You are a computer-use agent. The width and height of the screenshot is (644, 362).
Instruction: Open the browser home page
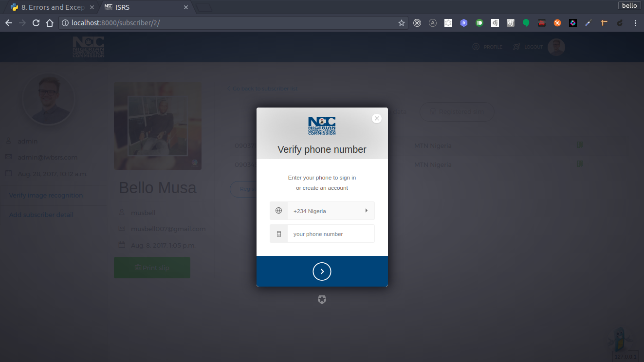pyautogui.click(x=49, y=23)
